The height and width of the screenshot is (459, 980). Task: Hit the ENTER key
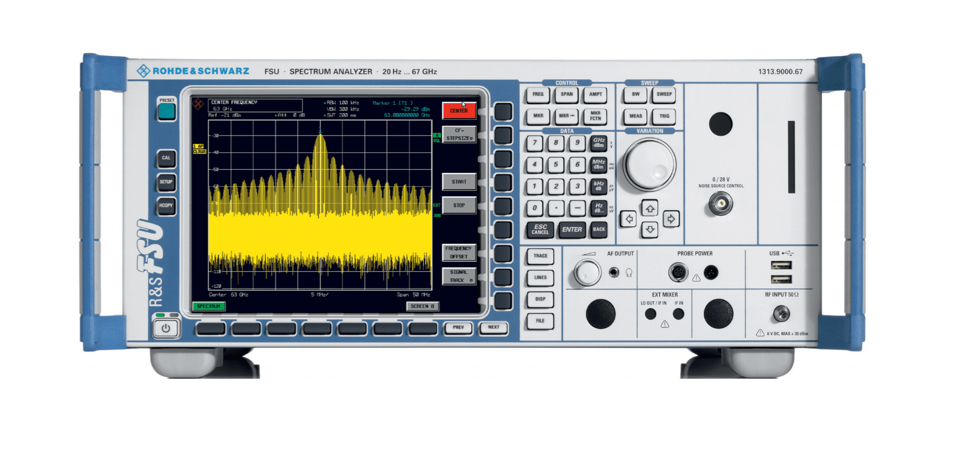[572, 230]
